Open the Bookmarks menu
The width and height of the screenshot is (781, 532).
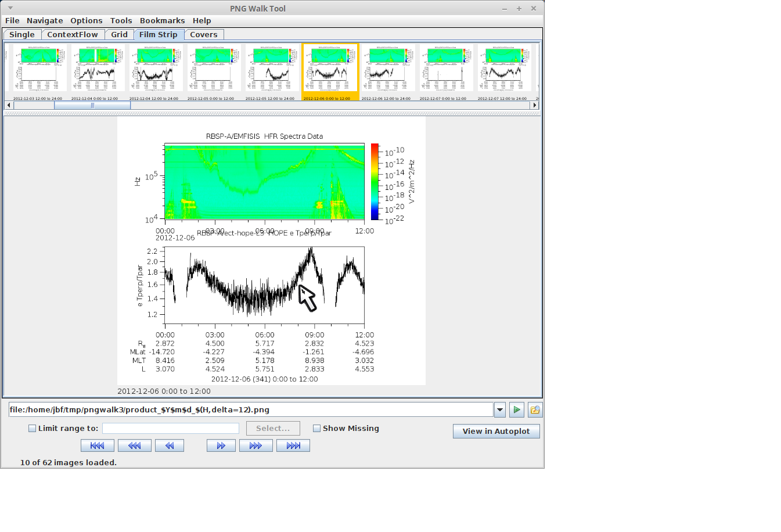162,21
